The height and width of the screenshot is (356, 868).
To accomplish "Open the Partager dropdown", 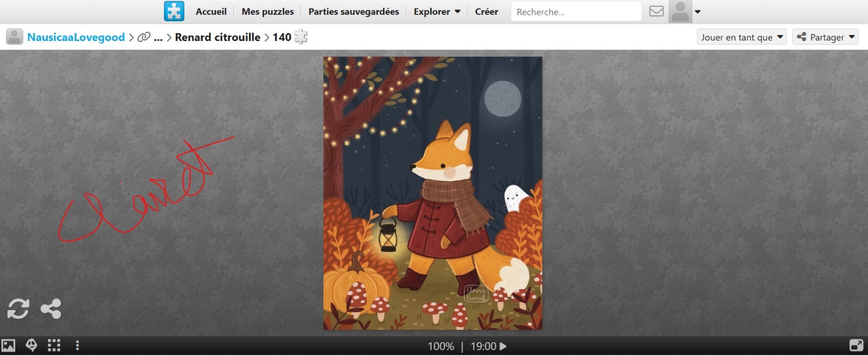I will click(x=825, y=37).
